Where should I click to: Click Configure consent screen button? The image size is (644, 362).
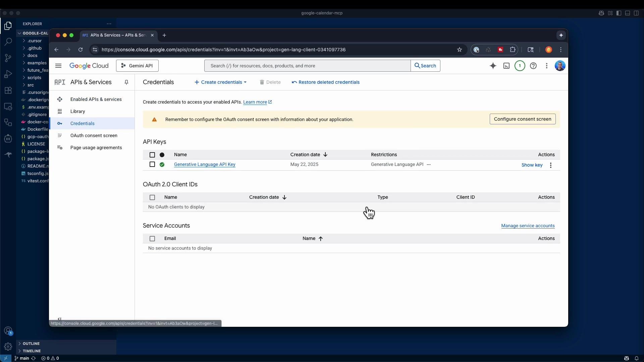pyautogui.click(x=522, y=119)
